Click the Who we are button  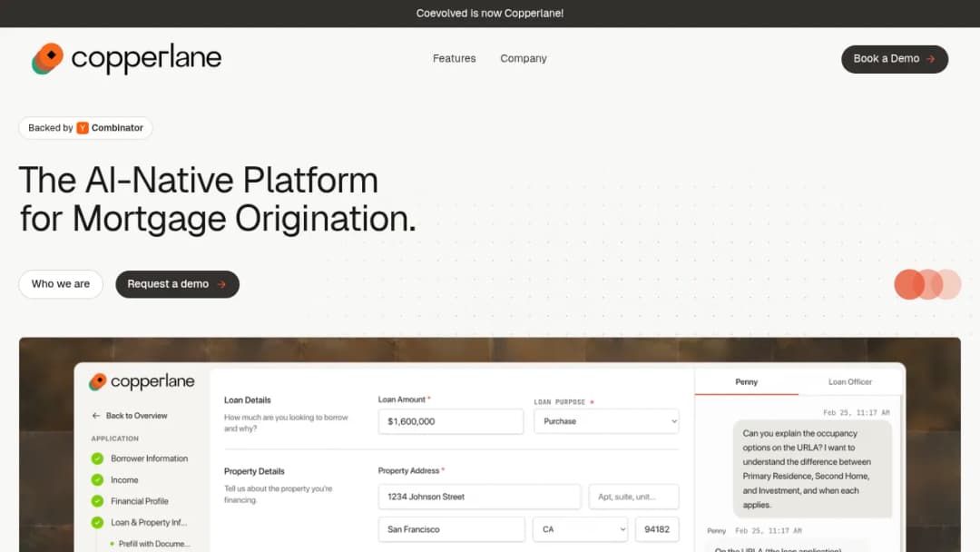point(61,284)
